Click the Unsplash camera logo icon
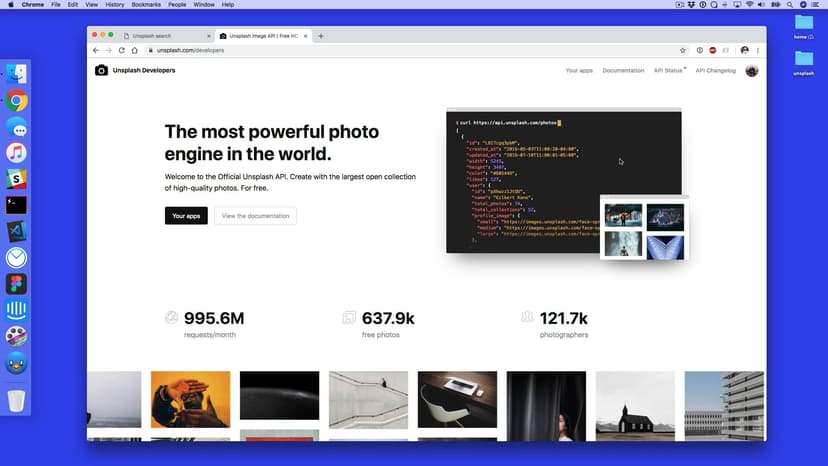This screenshot has width=828, height=466. coord(101,70)
